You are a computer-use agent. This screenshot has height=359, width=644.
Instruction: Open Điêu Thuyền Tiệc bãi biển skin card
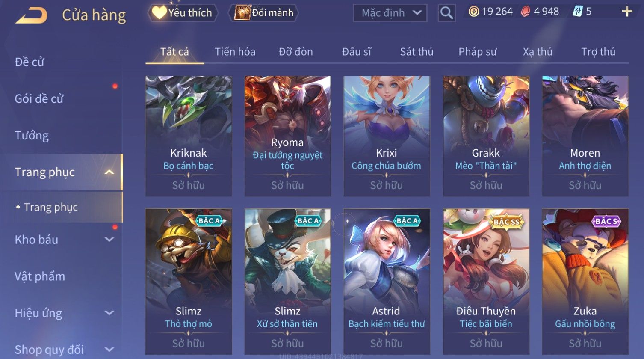pos(486,281)
